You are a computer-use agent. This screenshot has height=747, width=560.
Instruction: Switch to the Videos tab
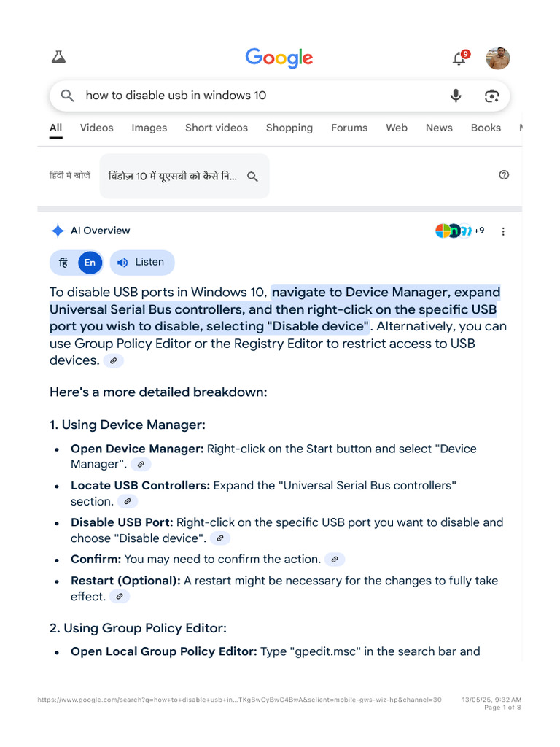point(97,128)
